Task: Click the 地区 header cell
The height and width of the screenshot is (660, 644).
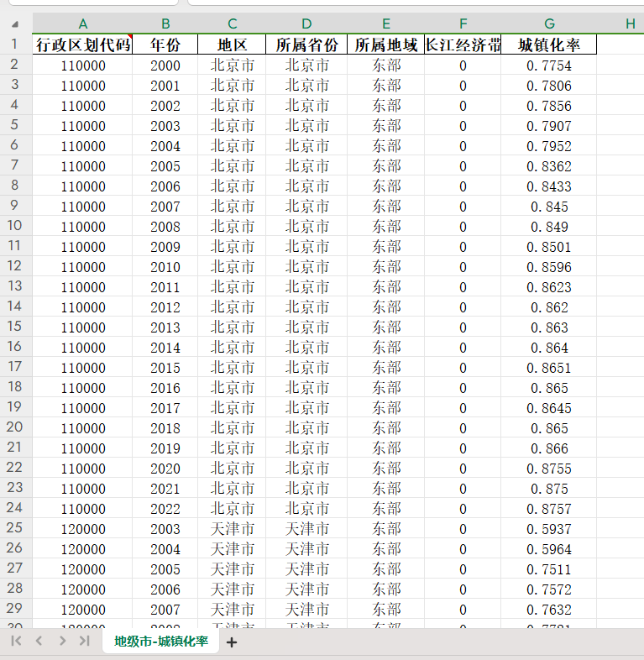Action: (x=232, y=45)
